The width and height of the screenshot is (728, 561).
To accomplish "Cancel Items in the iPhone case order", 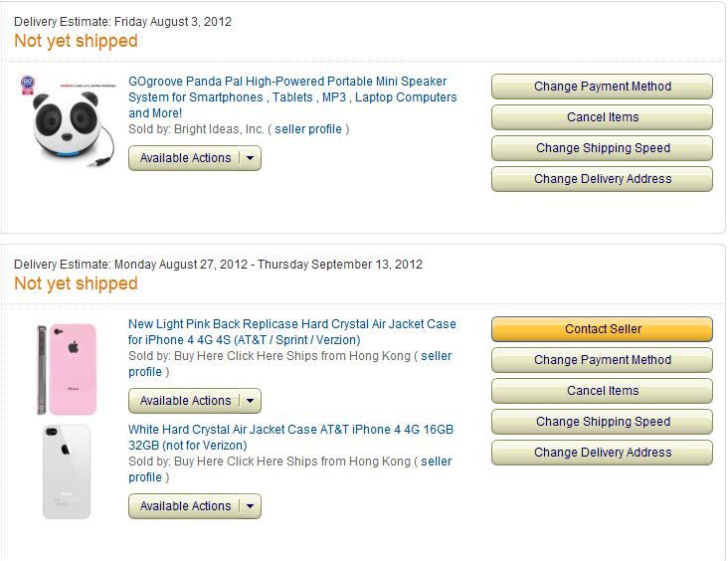I will tap(603, 391).
